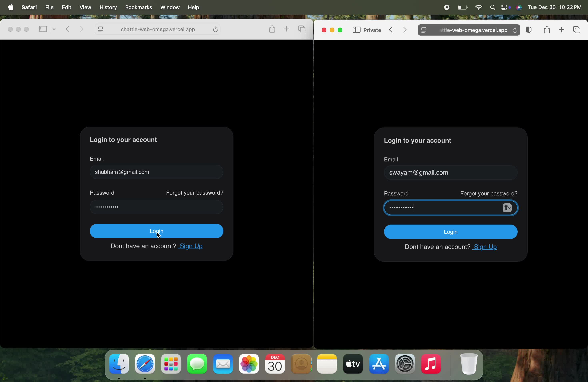Click Login button in the Private window
Image resolution: width=588 pixels, height=382 pixels.
[451, 232]
